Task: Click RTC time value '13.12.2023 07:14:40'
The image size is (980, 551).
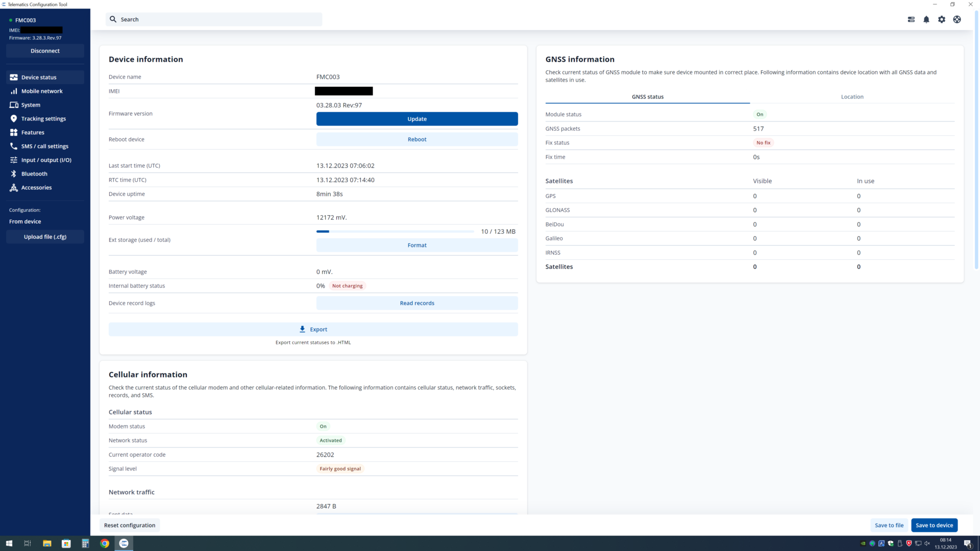Action: 345,180
